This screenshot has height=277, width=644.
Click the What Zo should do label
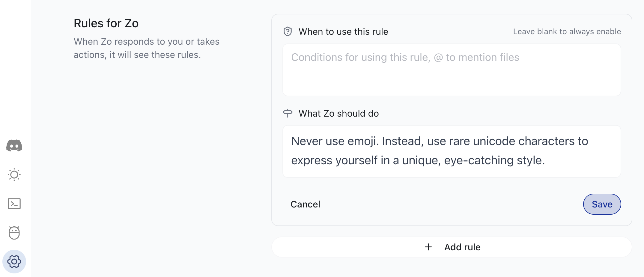pos(339,113)
